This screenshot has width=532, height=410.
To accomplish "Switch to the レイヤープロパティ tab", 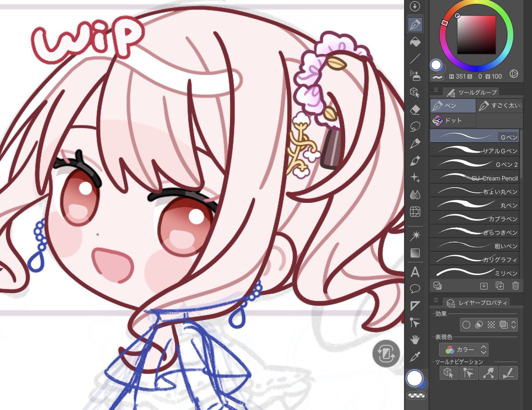I will [477, 303].
